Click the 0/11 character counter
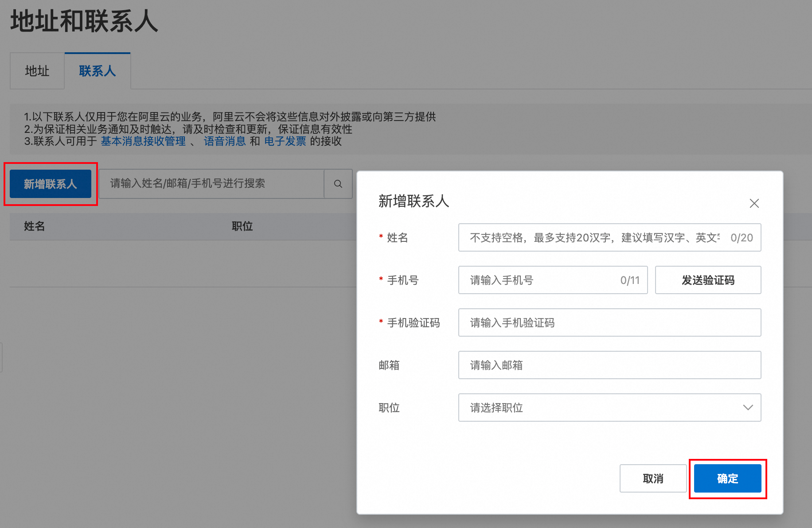This screenshot has height=528, width=812. [x=630, y=280]
